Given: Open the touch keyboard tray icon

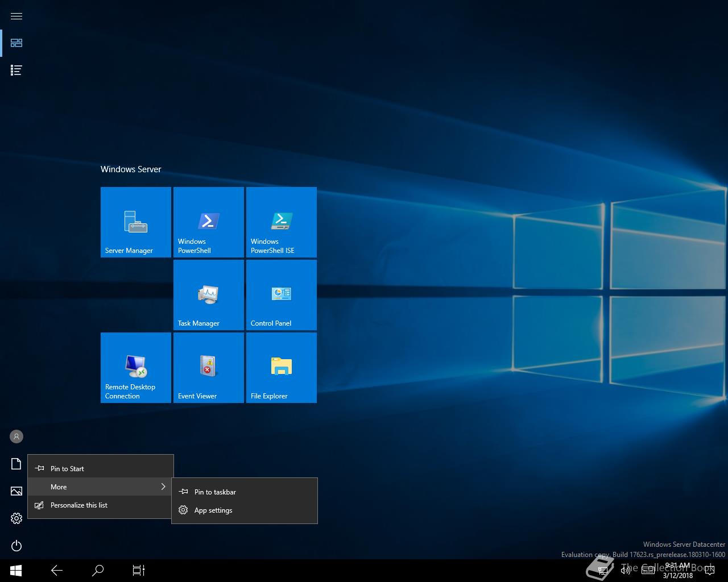Looking at the screenshot, I should click(x=648, y=571).
